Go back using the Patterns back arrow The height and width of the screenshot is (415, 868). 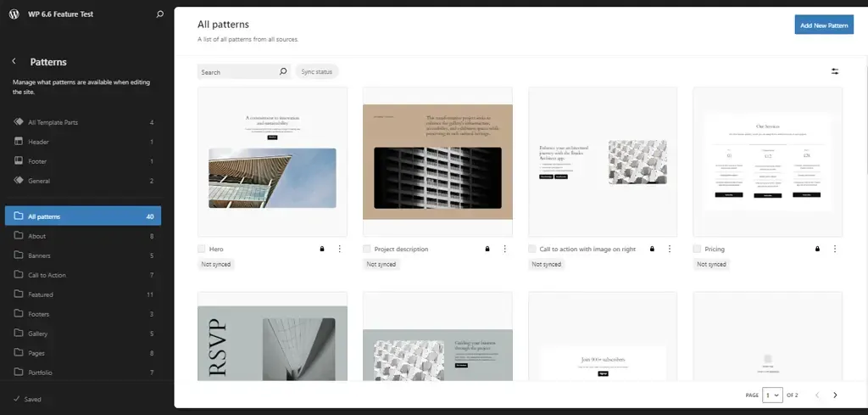tap(14, 61)
